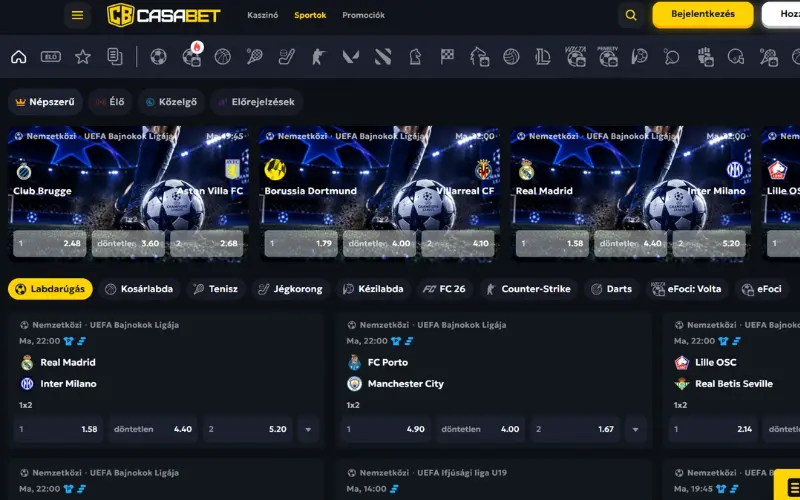The width and height of the screenshot is (800, 500).
Task: Select the Dota 2 esport icon
Action: [x=383, y=57]
